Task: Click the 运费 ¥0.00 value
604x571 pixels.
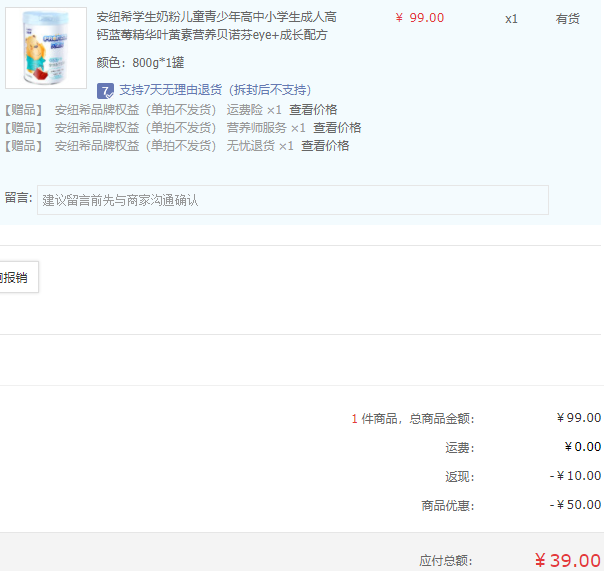Action: point(582,447)
